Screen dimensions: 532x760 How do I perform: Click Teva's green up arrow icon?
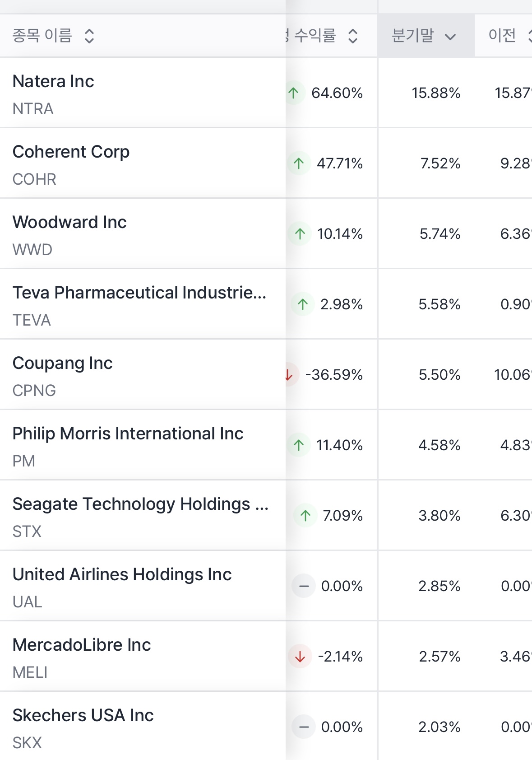tap(303, 304)
